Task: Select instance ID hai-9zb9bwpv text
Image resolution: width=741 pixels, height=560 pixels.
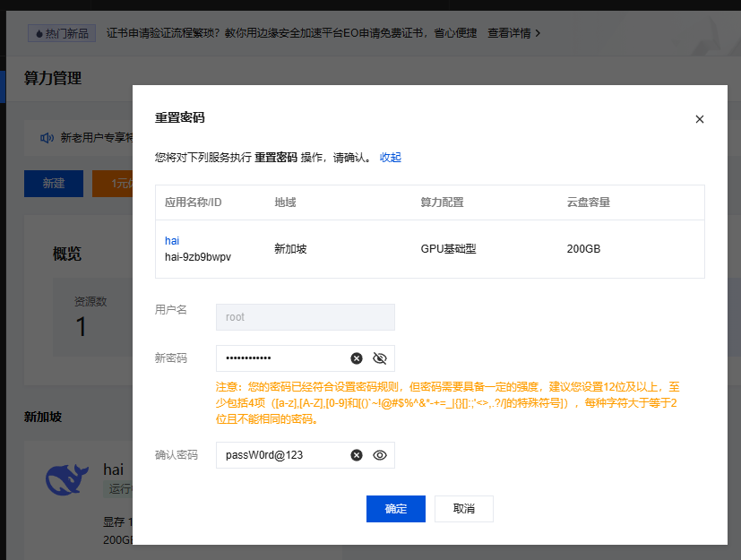Action: pyautogui.click(x=197, y=256)
